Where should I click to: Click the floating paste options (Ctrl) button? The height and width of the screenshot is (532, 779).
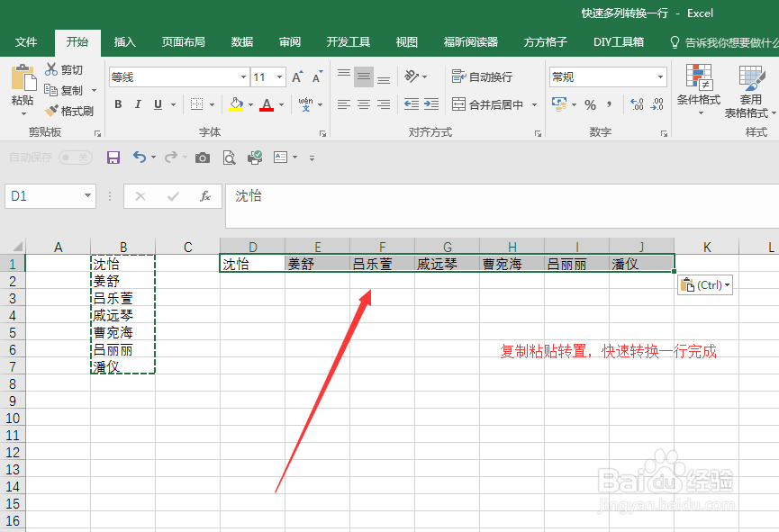[704, 284]
